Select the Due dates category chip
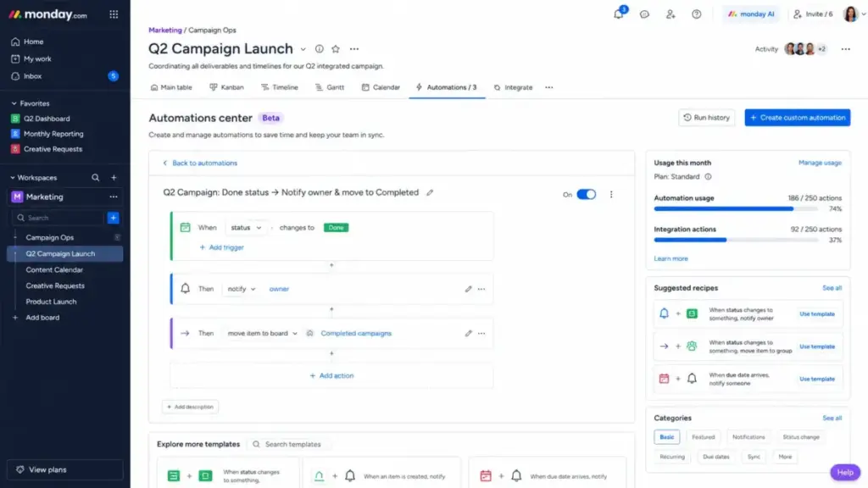The image size is (868, 488). coord(715,457)
